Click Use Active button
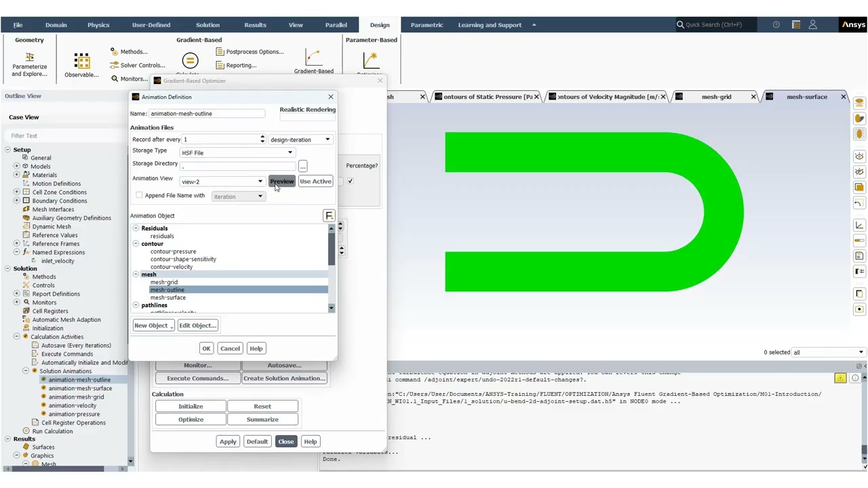The width and height of the screenshot is (868, 488). click(x=315, y=182)
